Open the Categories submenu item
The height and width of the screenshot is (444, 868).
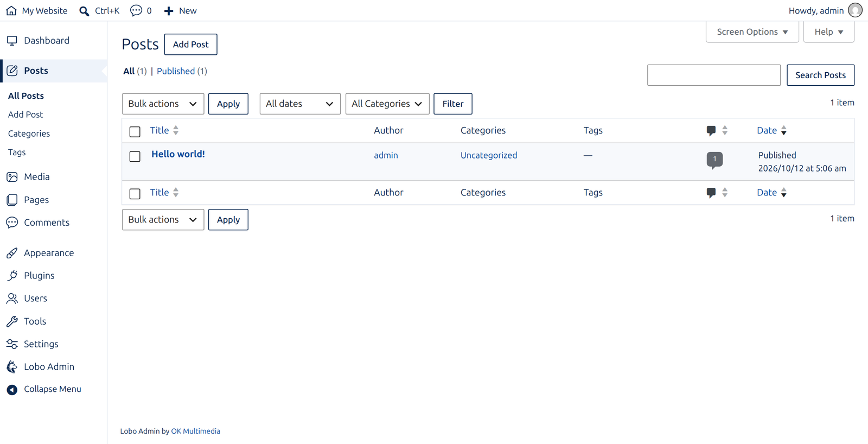coord(29,134)
